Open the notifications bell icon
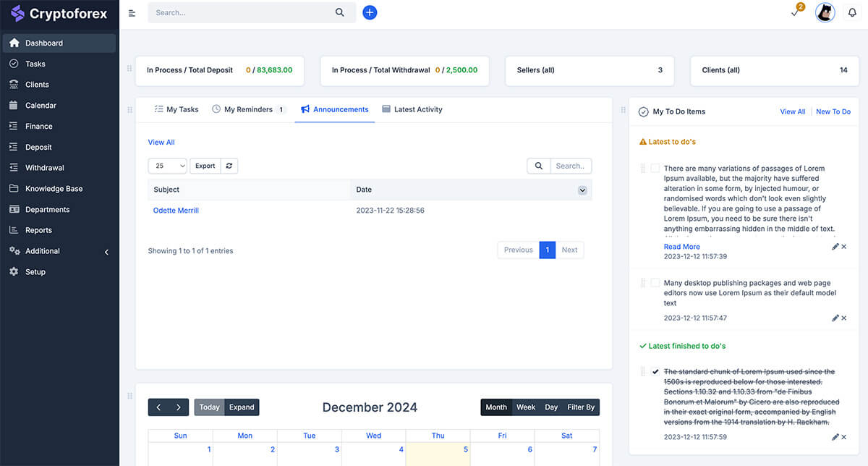This screenshot has height=466, width=868. tap(852, 12)
